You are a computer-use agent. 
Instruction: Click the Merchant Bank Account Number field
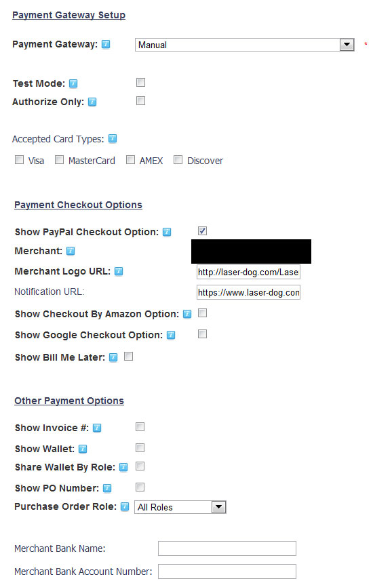227,571
